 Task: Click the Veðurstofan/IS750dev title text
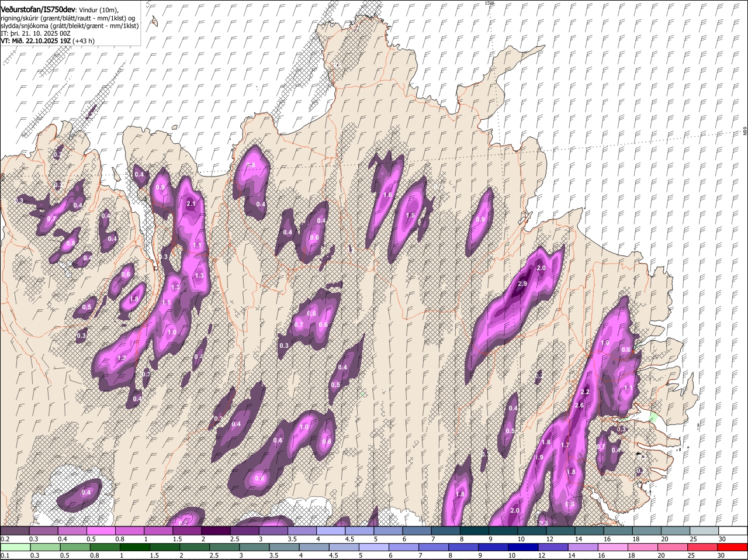click(x=38, y=10)
